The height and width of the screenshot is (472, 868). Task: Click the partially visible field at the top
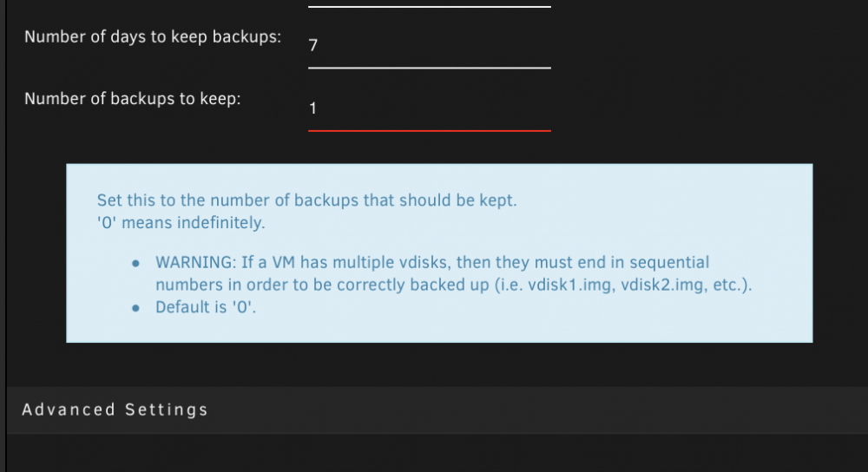429,4
